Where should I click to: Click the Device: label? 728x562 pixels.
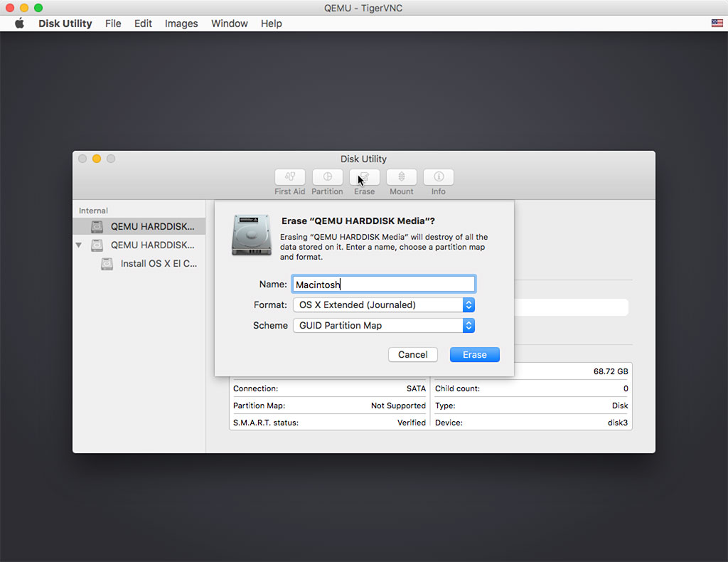pos(449,423)
